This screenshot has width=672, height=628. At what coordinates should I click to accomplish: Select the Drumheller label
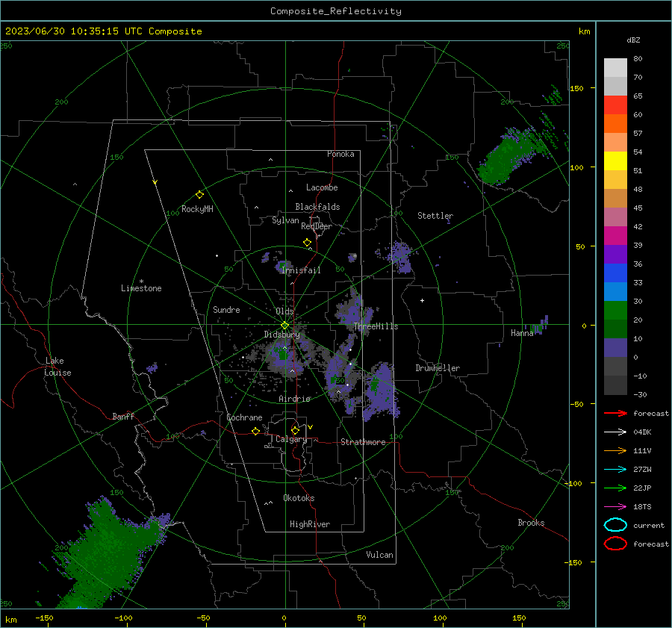point(438,368)
